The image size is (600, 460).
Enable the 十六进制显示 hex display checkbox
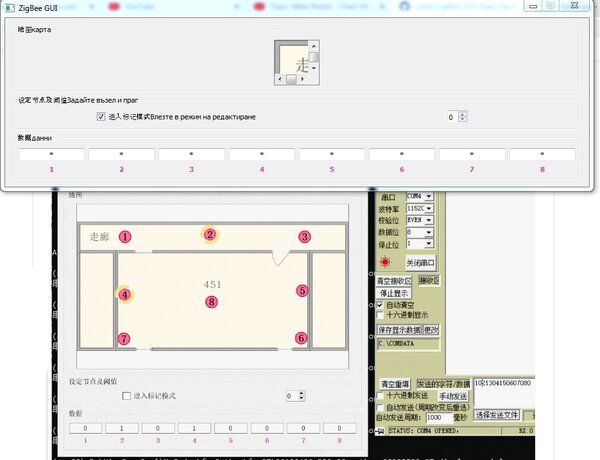click(x=380, y=315)
